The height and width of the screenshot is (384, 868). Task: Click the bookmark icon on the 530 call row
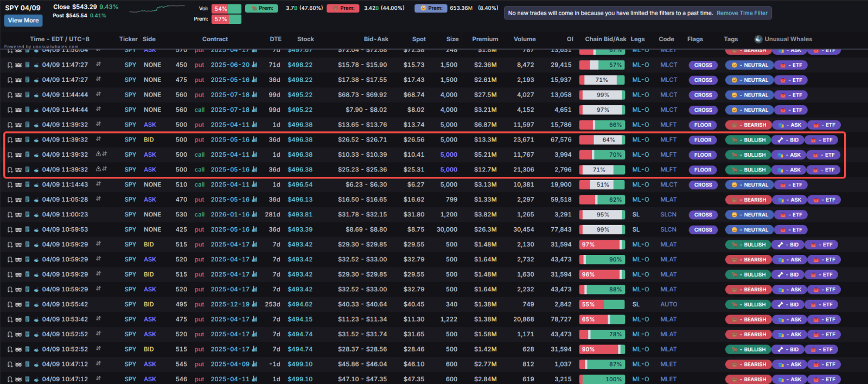click(x=10, y=215)
